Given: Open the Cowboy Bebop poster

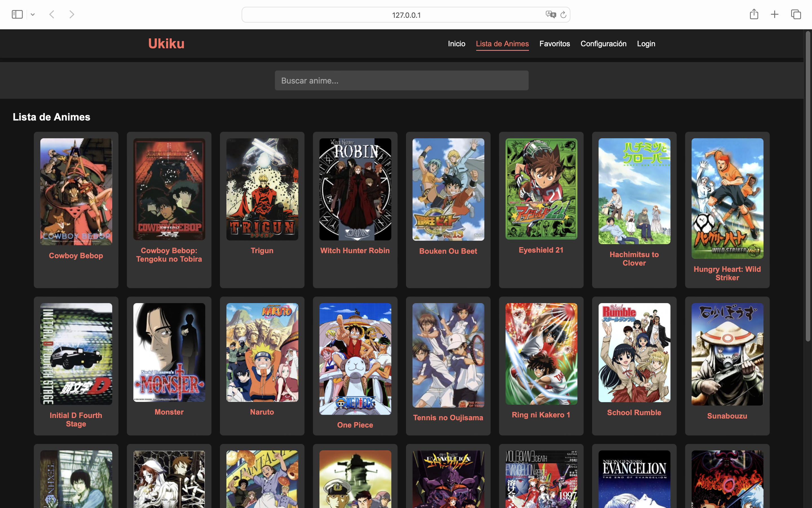Looking at the screenshot, I should click(x=76, y=192).
